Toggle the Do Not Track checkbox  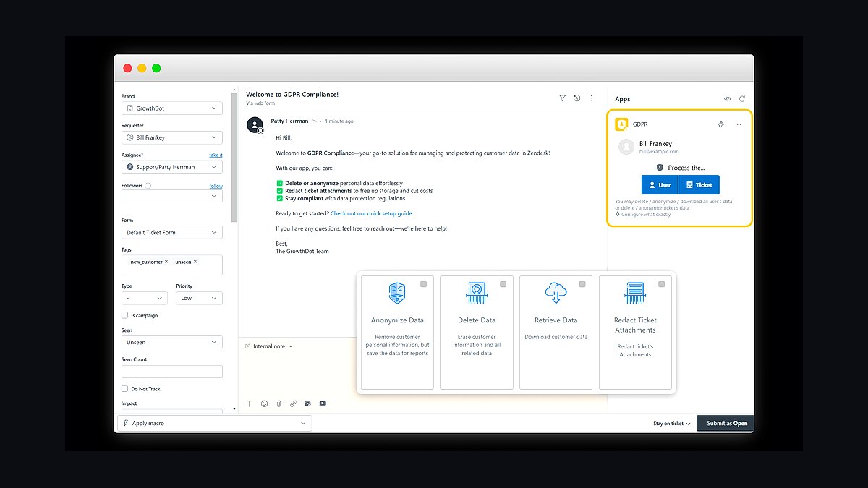click(x=125, y=389)
